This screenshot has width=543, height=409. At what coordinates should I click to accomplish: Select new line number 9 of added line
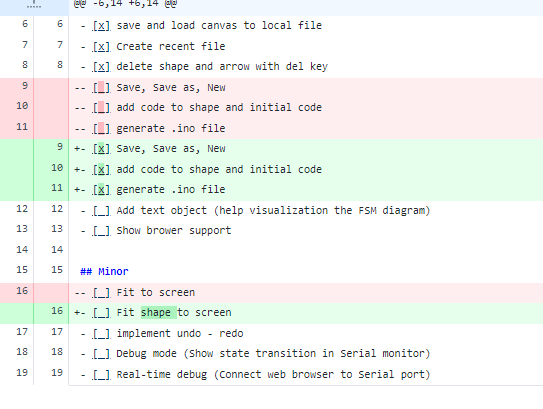(x=60, y=147)
